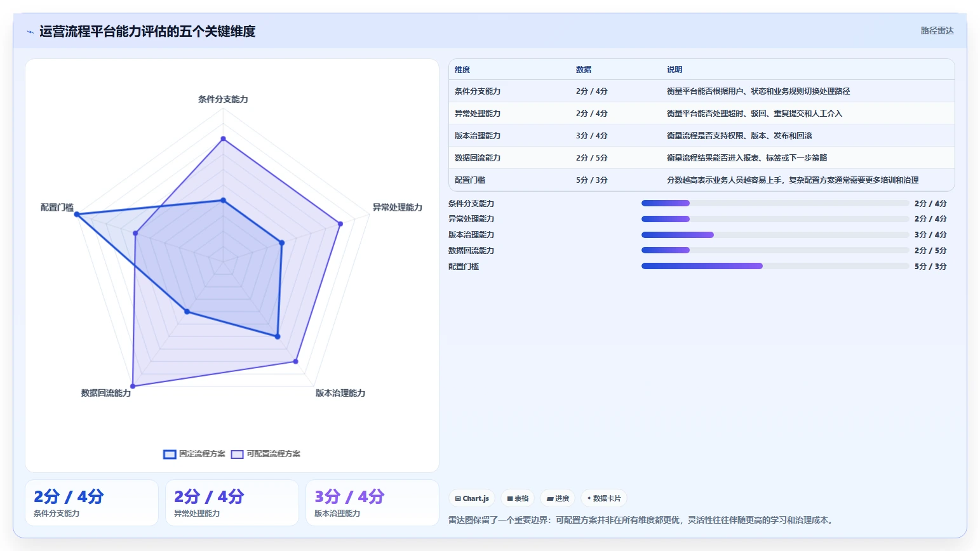
Task: Click the purple radar data point at 数据回流能力
Action: 133,386
